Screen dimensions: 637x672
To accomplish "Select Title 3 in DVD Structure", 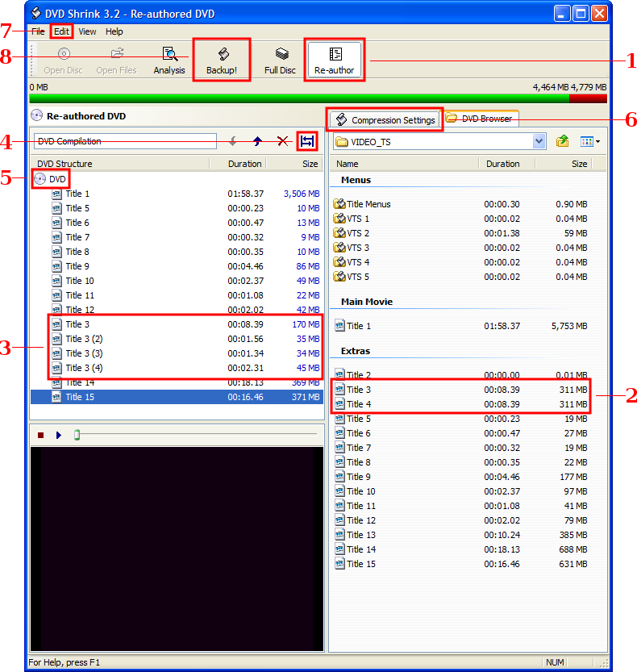I will [77, 324].
